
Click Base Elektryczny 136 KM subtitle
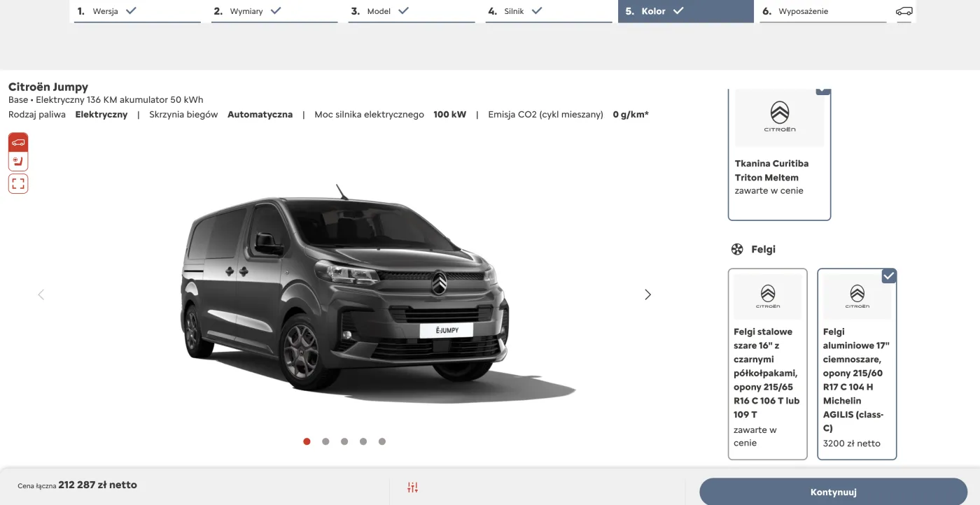[106, 100]
